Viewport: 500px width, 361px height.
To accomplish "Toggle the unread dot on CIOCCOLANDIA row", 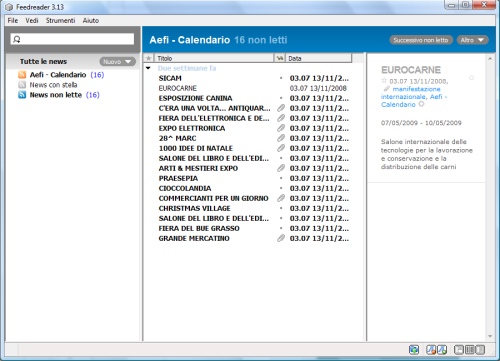I will point(281,188).
